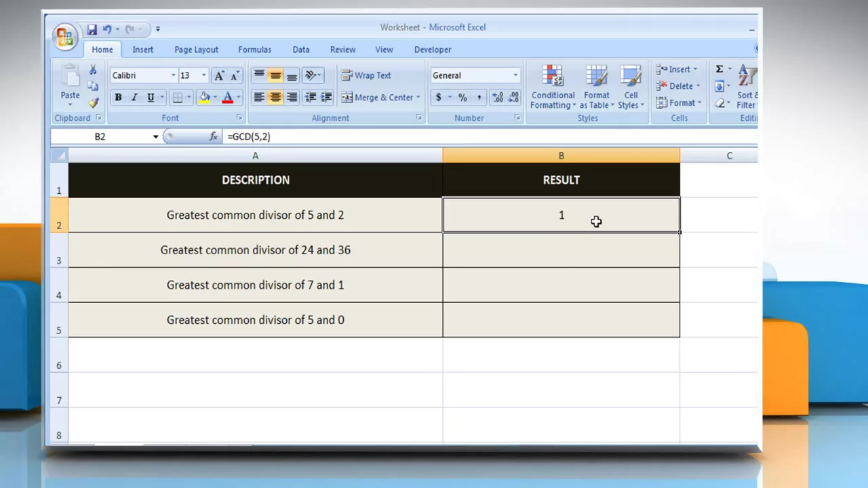Select cell B3 next to 24 and 36
The width and height of the screenshot is (868, 488).
click(x=561, y=250)
